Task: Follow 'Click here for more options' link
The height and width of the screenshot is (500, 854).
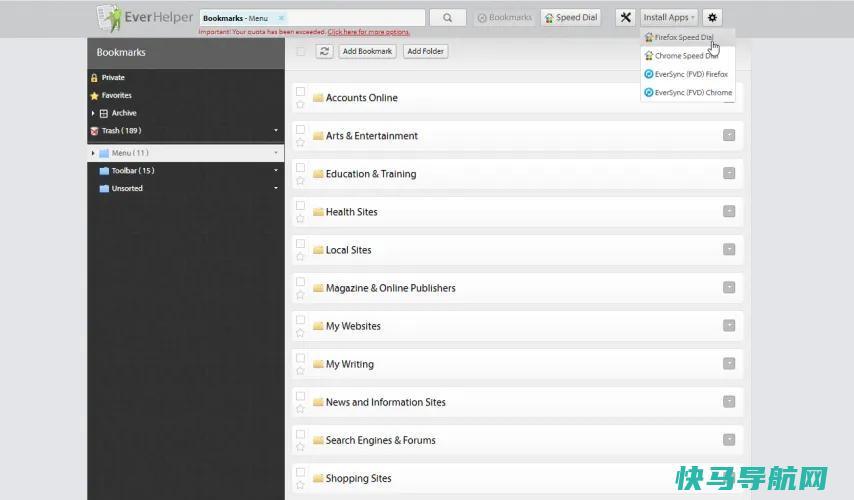Action: (x=368, y=32)
